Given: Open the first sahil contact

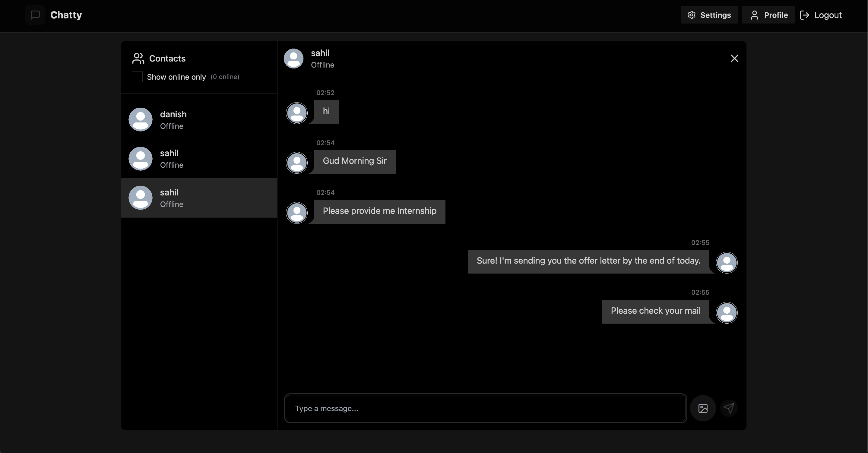Looking at the screenshot, I should 199,159.
